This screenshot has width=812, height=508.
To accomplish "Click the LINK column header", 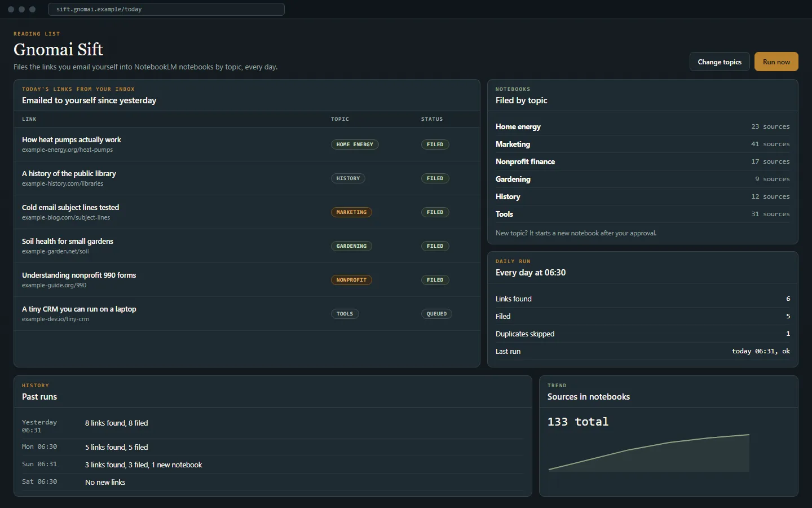I will tap(29, 119).
